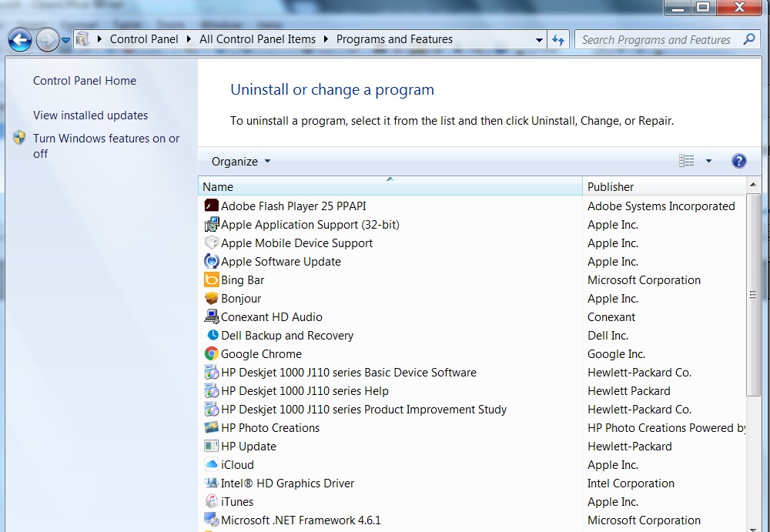Expand the arrow after All Control Panel Items
Screen dimensions: 770x532
click(x=326, y=39)
